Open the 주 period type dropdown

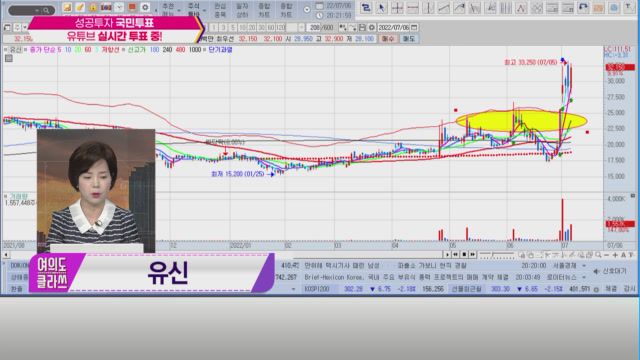click(x=25, y=28)
